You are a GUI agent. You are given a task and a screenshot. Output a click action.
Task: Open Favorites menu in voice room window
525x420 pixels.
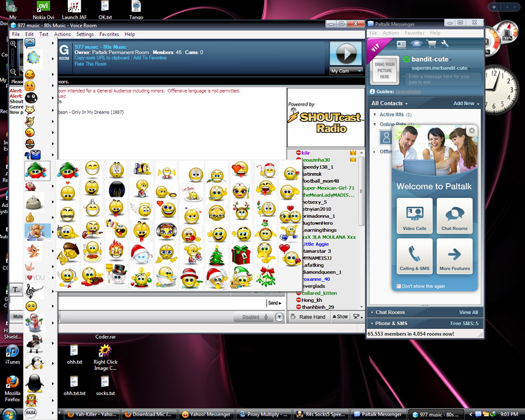click(x=109, y=34)
